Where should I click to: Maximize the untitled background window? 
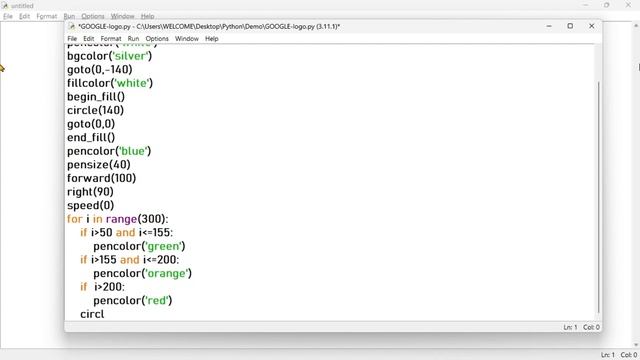pos(607,5)
